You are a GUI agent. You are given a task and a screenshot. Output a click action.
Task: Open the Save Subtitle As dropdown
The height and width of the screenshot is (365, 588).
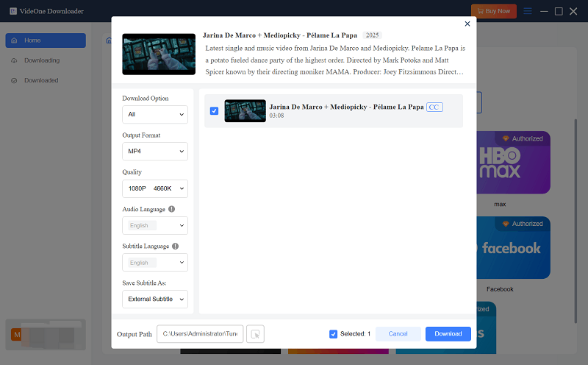coord(154,299)
